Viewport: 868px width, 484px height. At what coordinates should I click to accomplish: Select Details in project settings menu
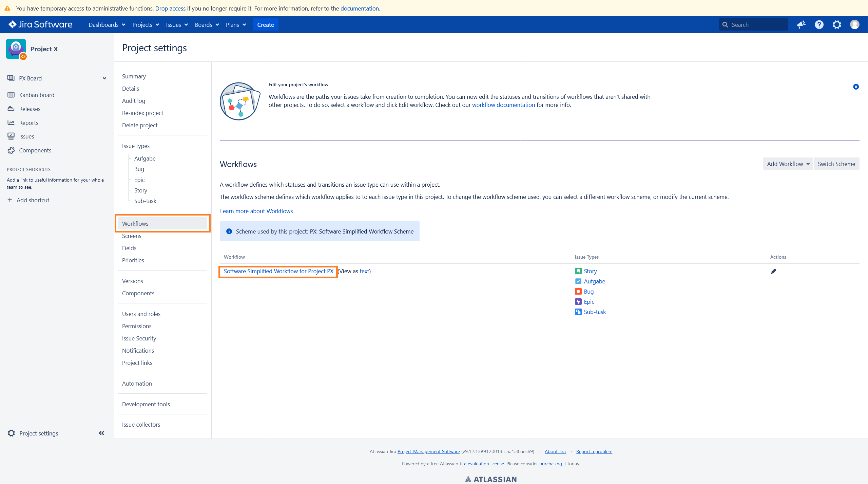tap(131, 89)
